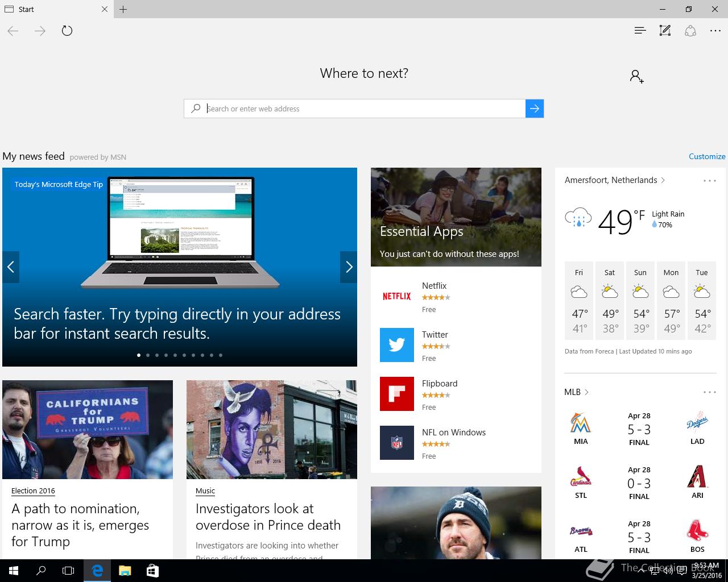Open the Windows Store taskbar icon
Viewport: 728px width, 582px height.
click(152, 571)
